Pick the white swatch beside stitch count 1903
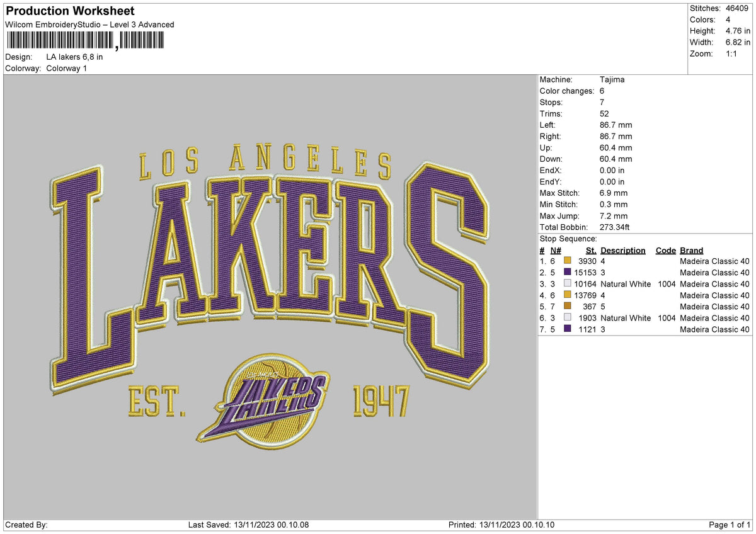756x534 pixels. click(x=568, y=317)
